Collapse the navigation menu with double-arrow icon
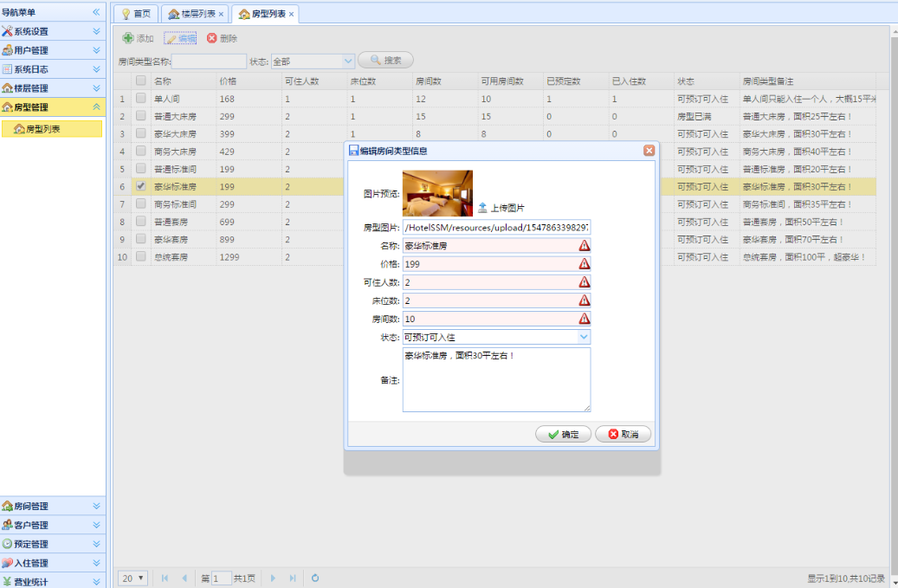The width and height of the screenshot is (898, 588). pos(96,12)
